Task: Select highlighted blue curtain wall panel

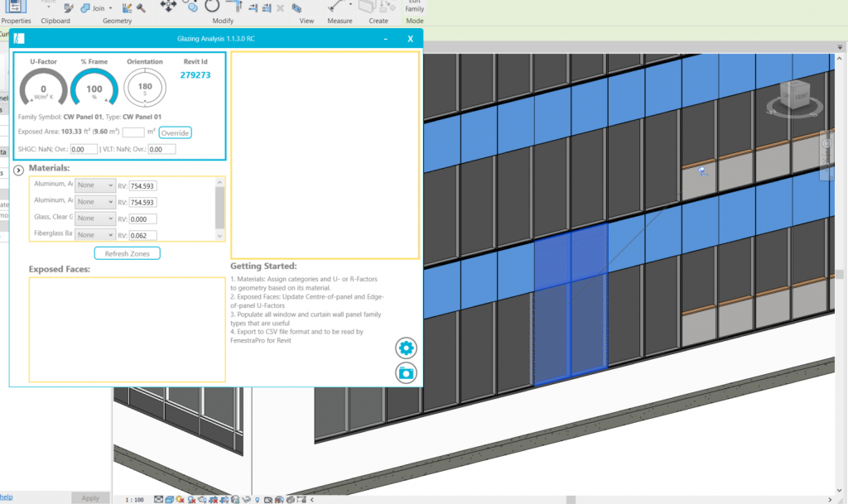Action: tap(570, 305)
